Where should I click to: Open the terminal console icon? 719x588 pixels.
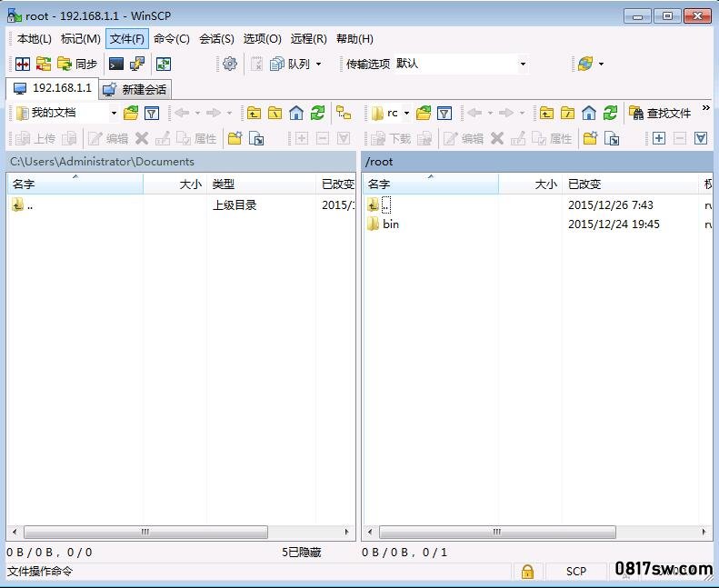pyautogui.click(x=116, y=64)
